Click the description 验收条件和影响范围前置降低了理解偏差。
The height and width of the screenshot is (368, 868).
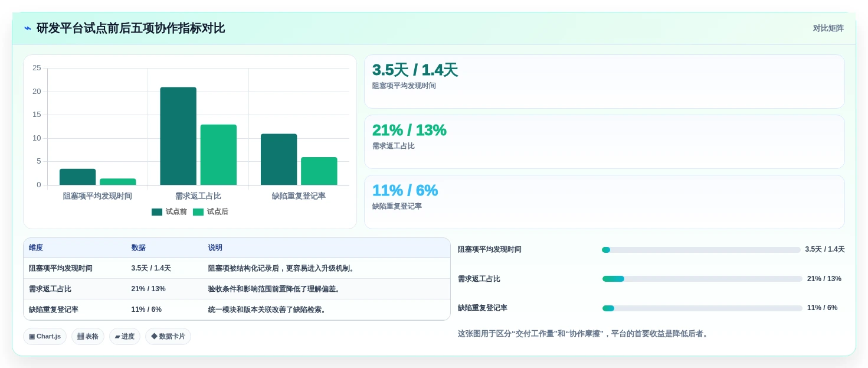click(x=275, y=289)
